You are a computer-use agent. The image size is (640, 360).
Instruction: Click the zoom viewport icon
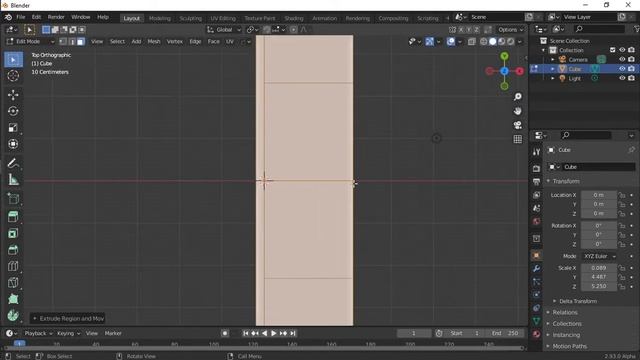(518, 97)
